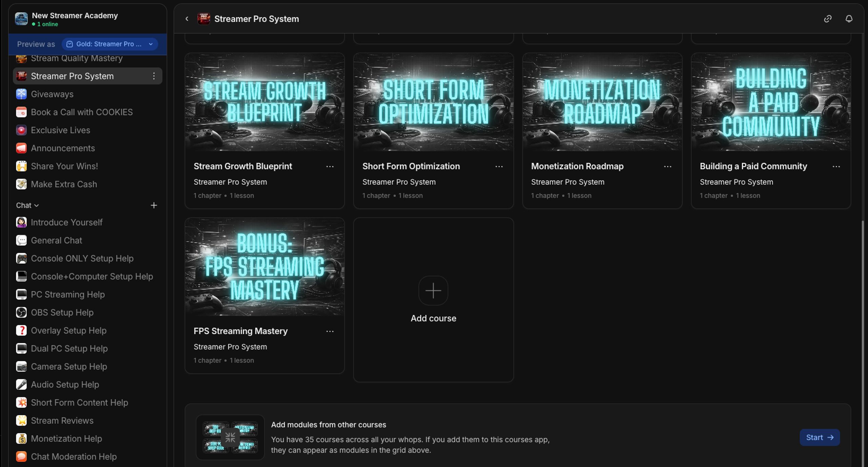868x467 pixels.
Task: Open Monetization Roadmap course title
Action: 577,166
